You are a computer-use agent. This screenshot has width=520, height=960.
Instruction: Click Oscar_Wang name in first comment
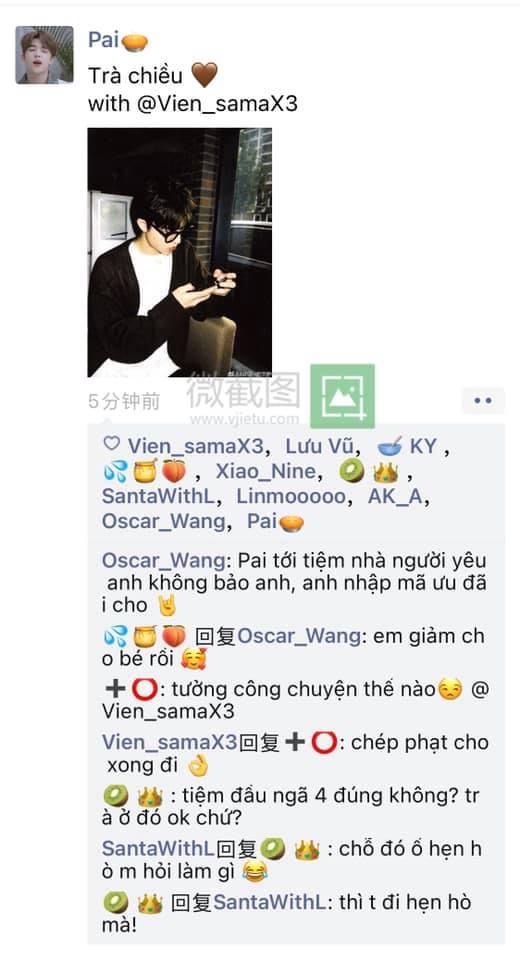coord(163,560)
